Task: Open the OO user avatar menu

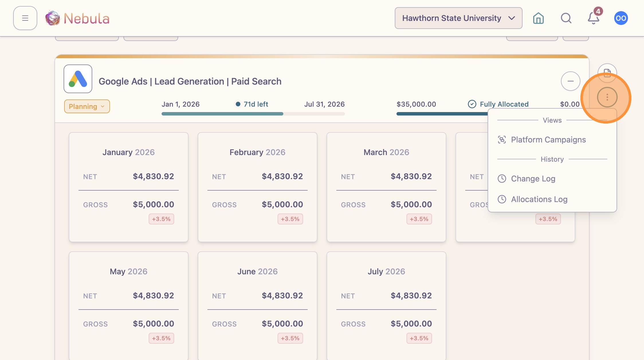Action: 621,18
